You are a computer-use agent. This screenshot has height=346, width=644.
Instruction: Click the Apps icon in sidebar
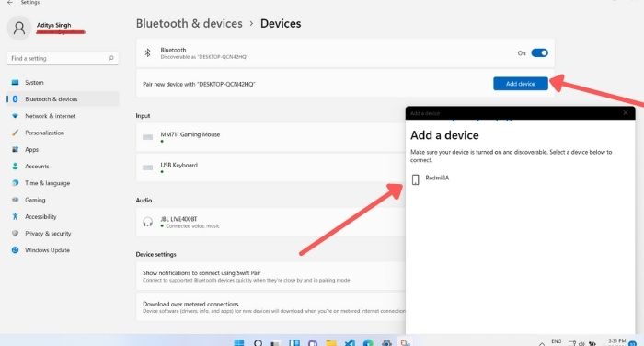coord(16,150)
